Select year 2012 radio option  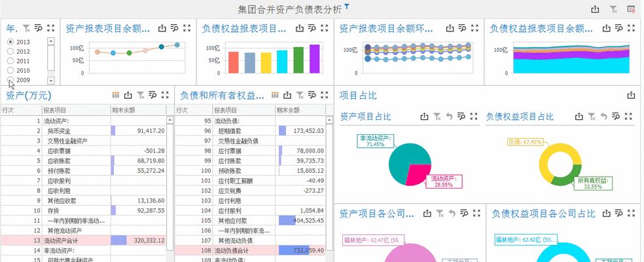coord(10,51)
